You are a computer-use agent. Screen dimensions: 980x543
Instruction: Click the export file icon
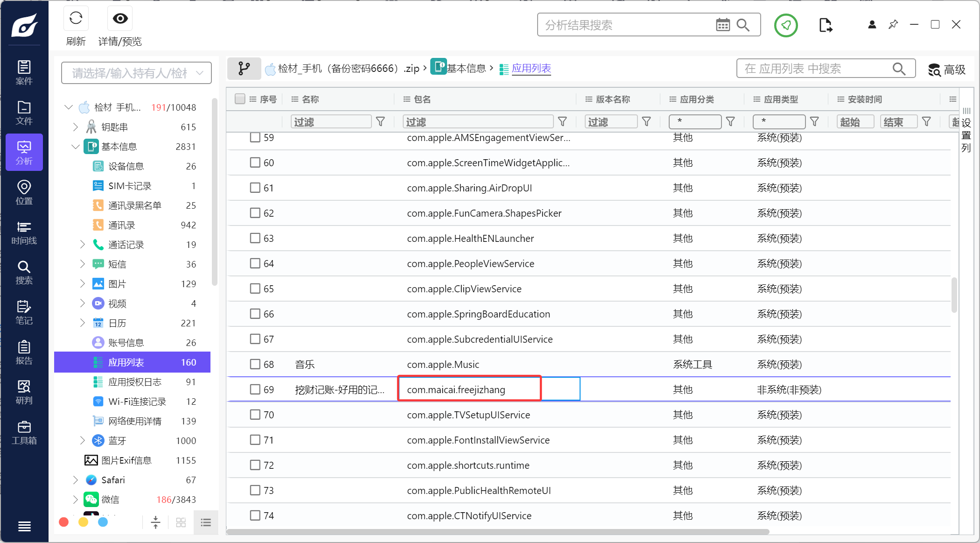point(825,25)
